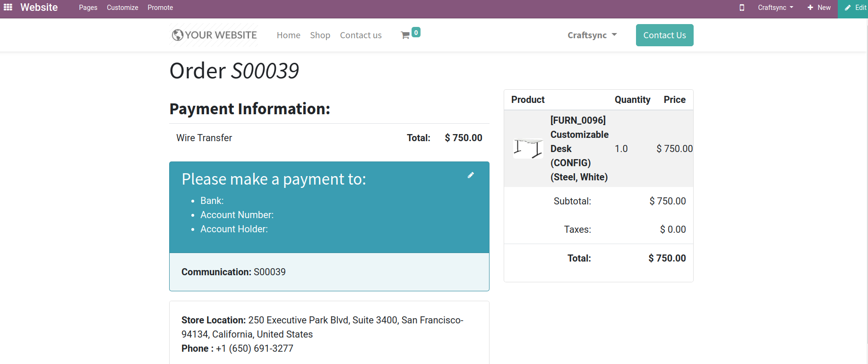The image size is (868, 364).
Task: Open the apps grid menu icon
Action: point(8,8)
